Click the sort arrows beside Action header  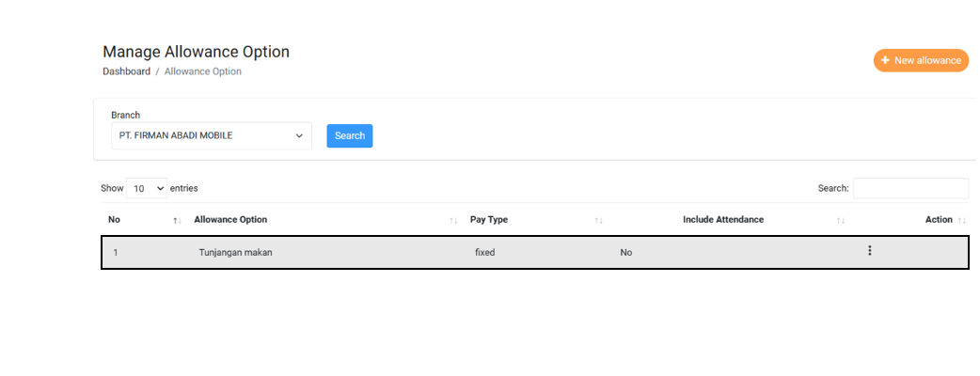[962, 220]
